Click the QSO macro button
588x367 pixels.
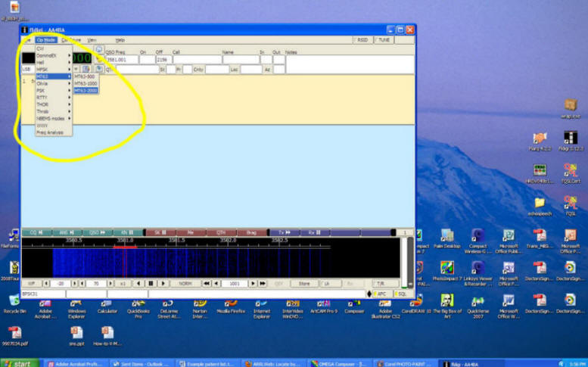pos(98,233)
